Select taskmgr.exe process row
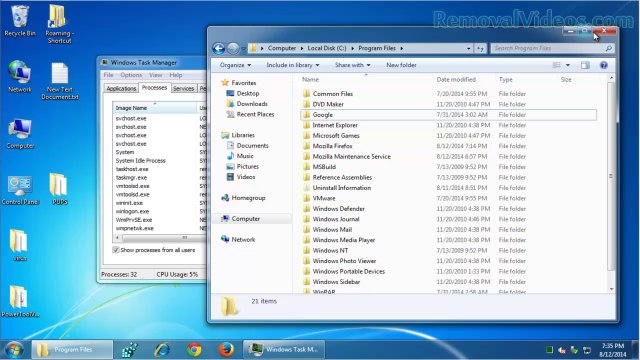This screenshot has height=360, width=640. 160,178
